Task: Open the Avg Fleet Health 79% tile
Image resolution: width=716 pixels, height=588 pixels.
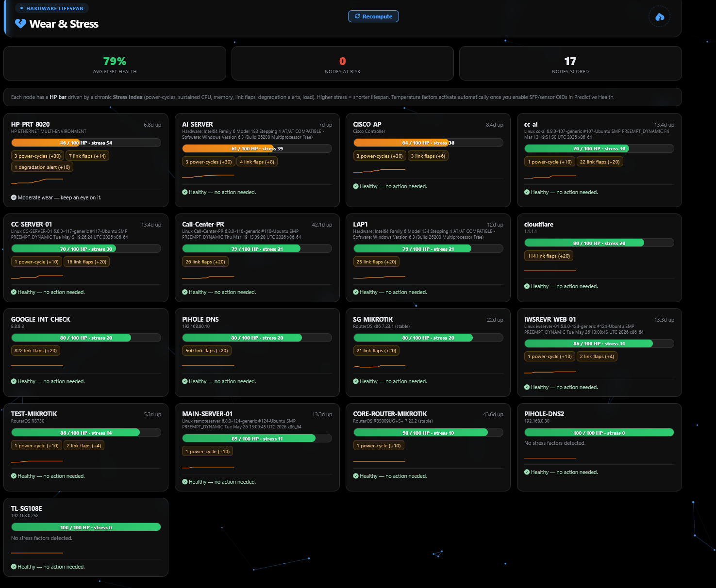Action: click(x=115, y=64)
